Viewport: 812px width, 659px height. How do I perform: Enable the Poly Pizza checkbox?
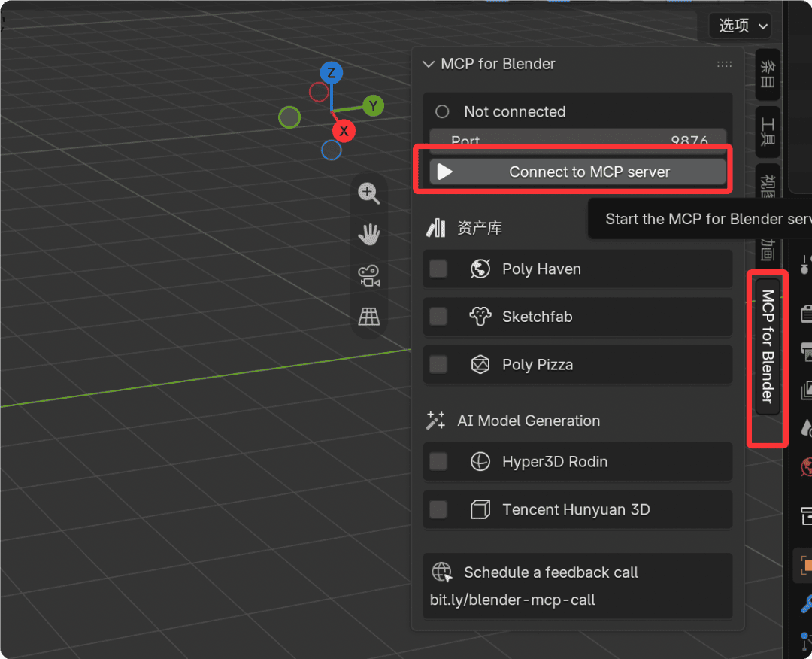pyautogui.click(x=438, y=364)
